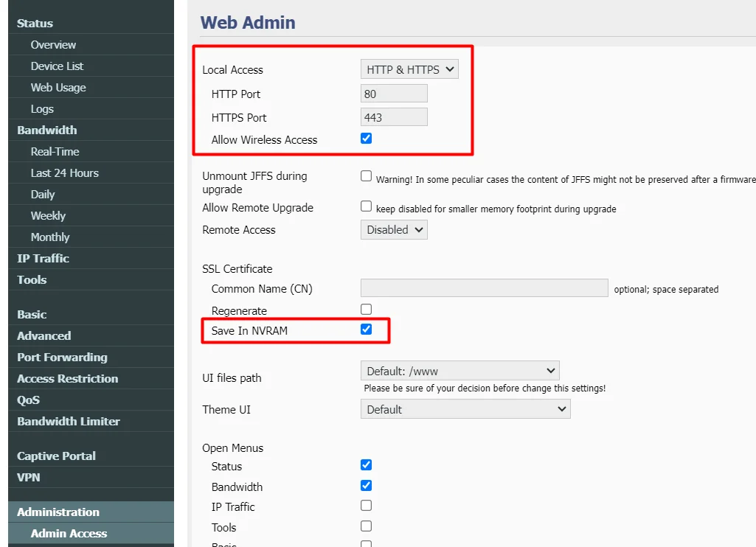Open VPN section

pos(91,477)
